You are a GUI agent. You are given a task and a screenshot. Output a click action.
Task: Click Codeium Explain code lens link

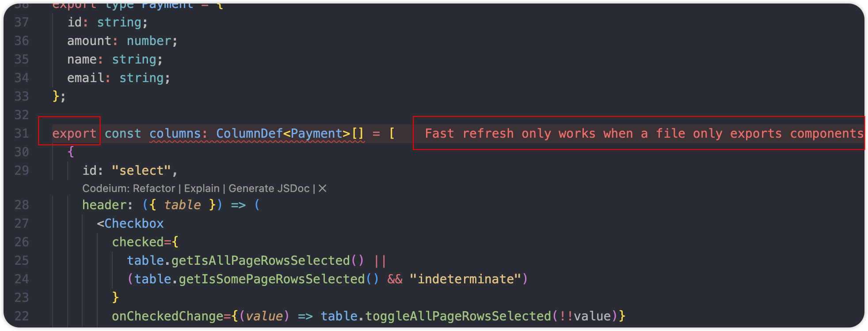tap(202, 188)
